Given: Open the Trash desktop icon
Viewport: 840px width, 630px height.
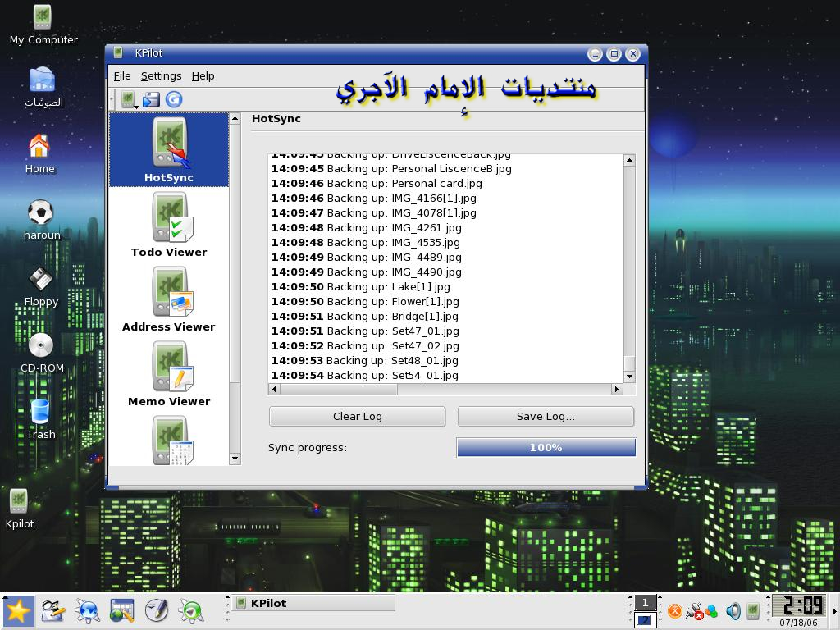Looking at the screenshot, I should (41, 419).
